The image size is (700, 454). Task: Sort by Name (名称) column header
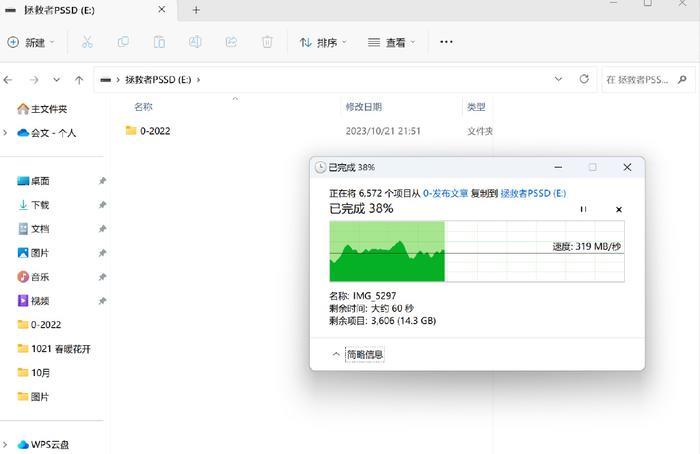(x=143, y=107)
